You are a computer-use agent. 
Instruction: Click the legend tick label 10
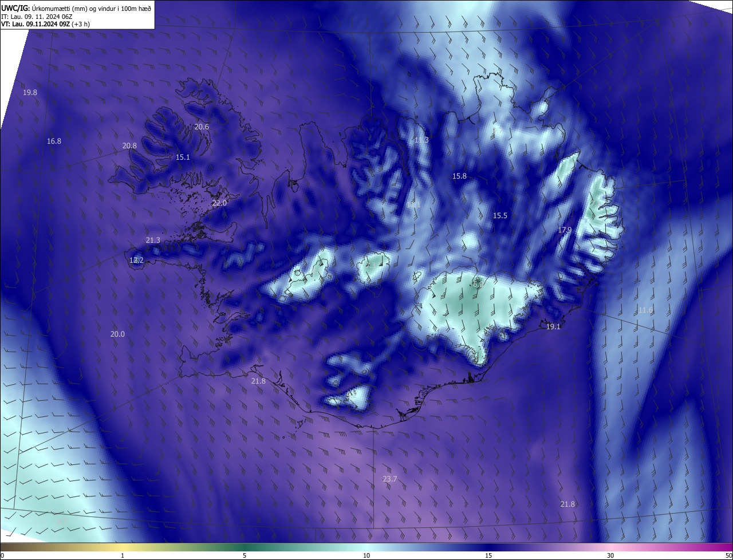pos(366,555)
